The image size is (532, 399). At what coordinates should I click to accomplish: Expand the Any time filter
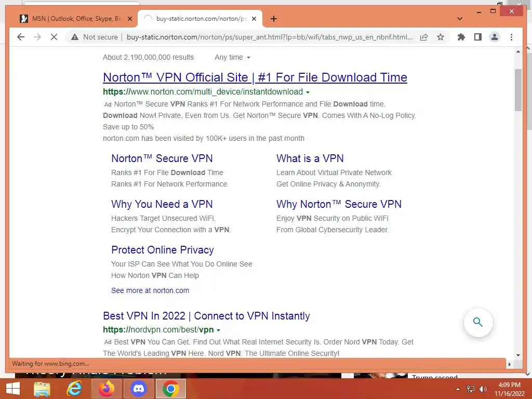(x=232, y=57)
